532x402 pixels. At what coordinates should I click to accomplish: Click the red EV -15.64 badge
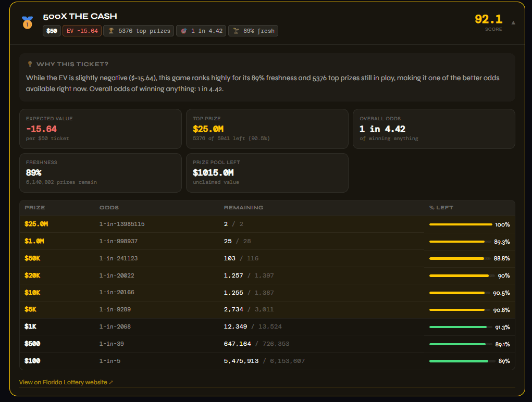[82, 31]
